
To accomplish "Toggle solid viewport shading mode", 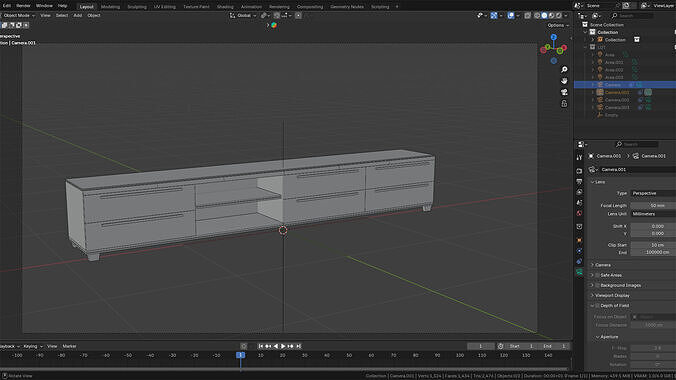I will tap(545, 16).
